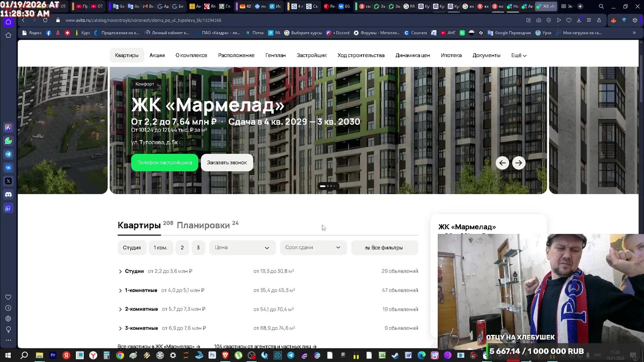Open Windows Start menu
The image size is (644, 362).
coord(8,355)
